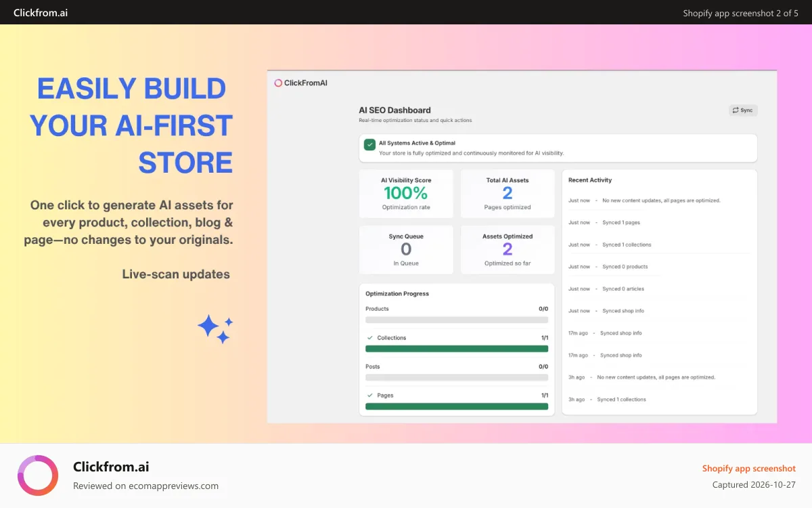Click the Products empty progress bar
Image resolution: width=812 pixels, height=508 pixels.
coord(457,320)
